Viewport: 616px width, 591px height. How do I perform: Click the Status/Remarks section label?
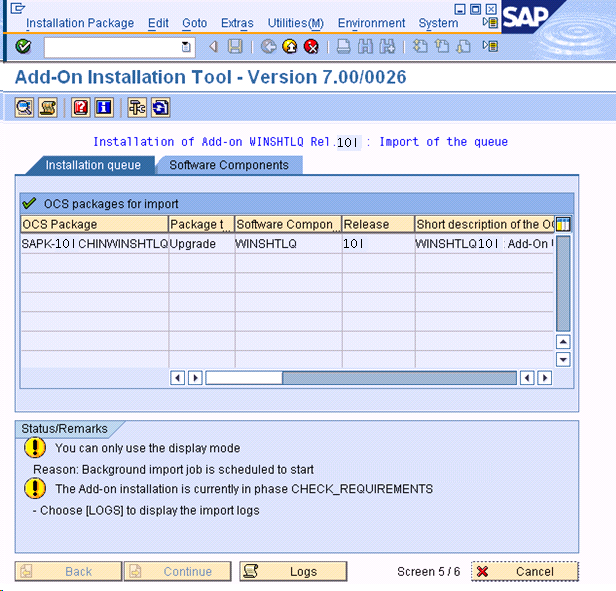click(64, 429)
